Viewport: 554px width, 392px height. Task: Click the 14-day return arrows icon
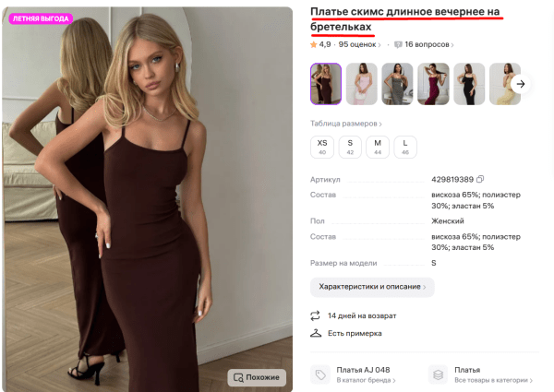pyautogui.click(x=315, y=315)
